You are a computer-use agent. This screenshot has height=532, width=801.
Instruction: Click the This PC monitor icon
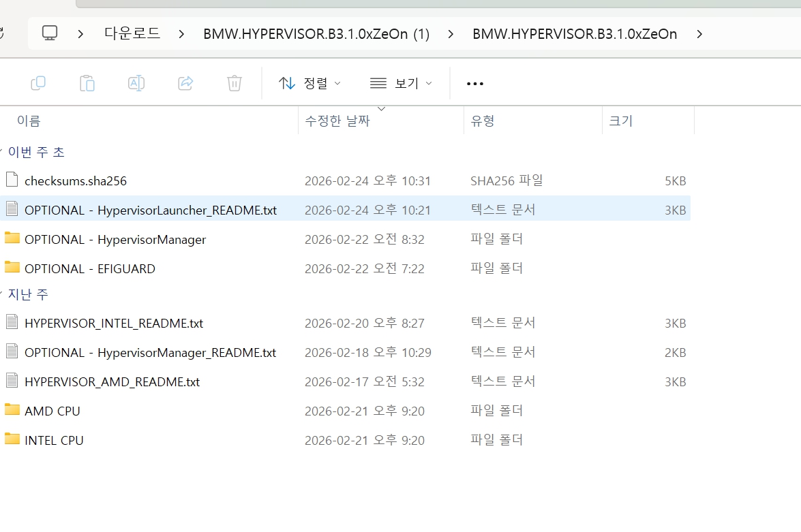(50, 33)
